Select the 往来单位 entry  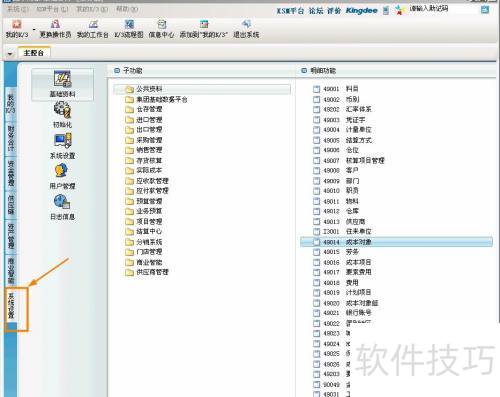coord(342,231)
